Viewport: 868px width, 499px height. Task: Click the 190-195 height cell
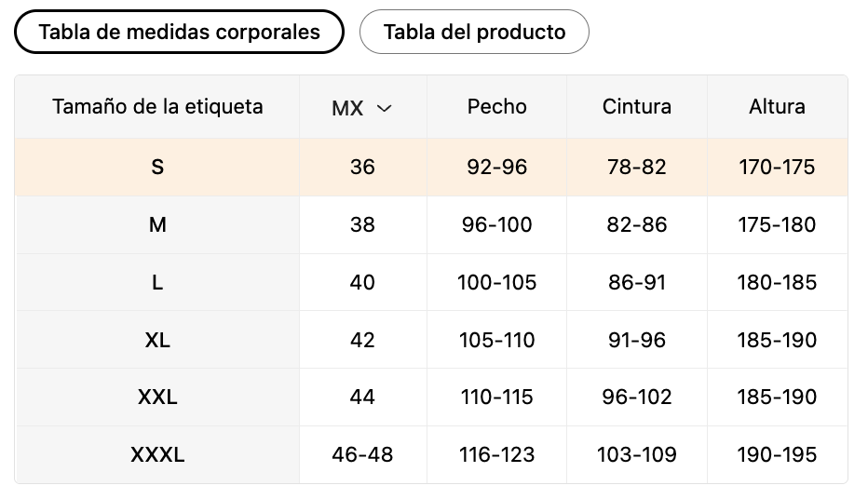(777, 454)
